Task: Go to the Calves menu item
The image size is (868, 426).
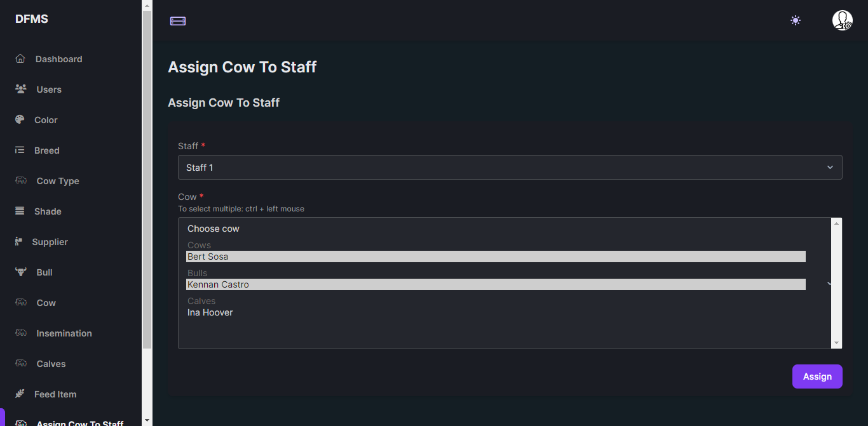Action: (x=51, y=364)
